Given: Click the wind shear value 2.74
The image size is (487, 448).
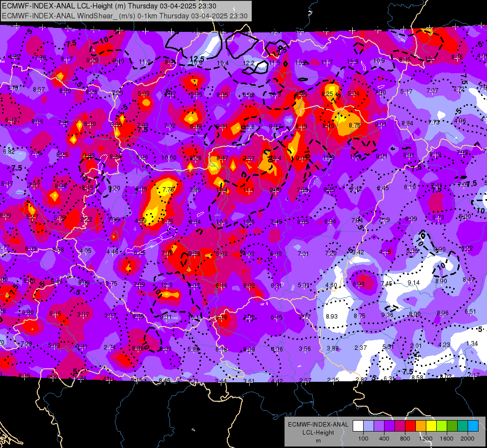Looking at the screenshot, I should (x=109, y=347).
